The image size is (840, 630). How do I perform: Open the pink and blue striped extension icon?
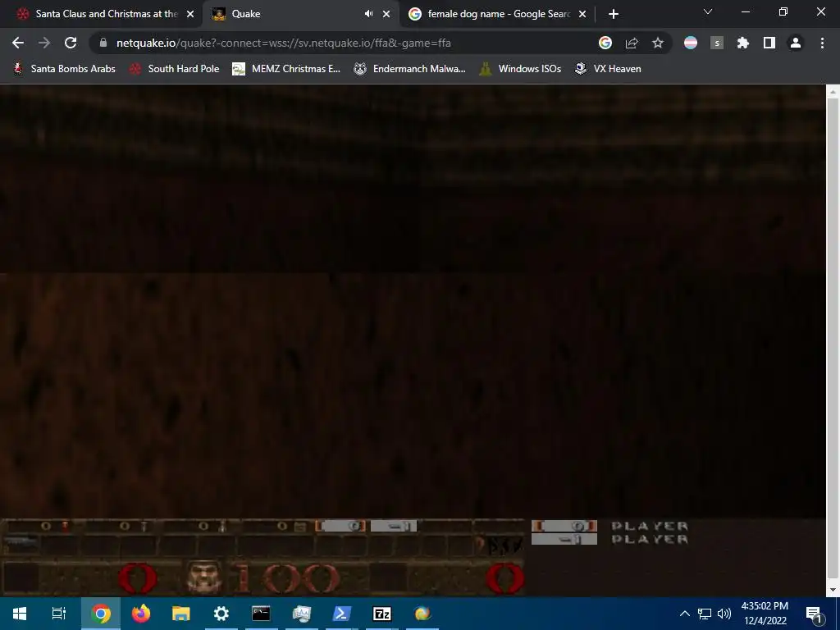coord(691,43)
